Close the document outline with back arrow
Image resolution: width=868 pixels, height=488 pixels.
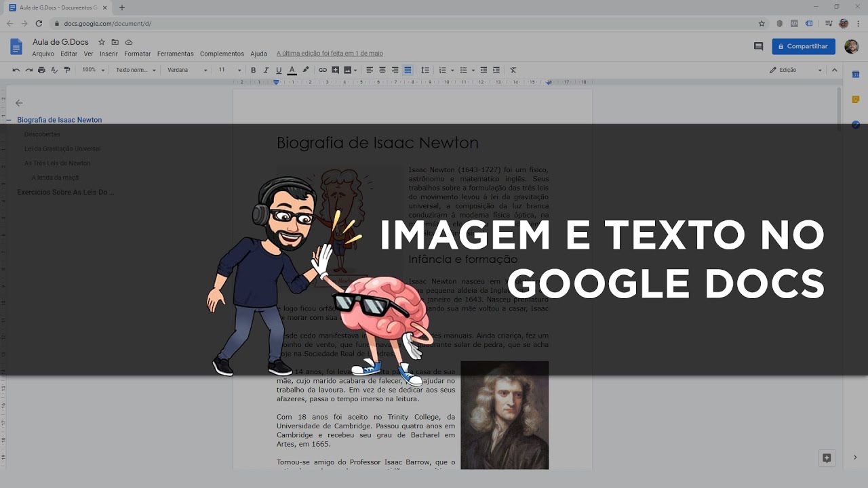point(19,103)
